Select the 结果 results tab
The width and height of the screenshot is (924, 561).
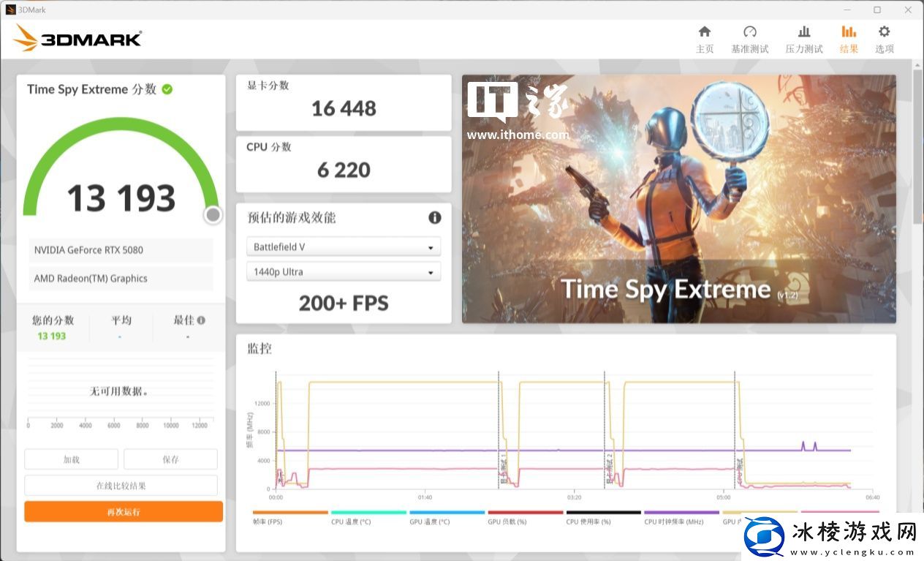point(849,39)
